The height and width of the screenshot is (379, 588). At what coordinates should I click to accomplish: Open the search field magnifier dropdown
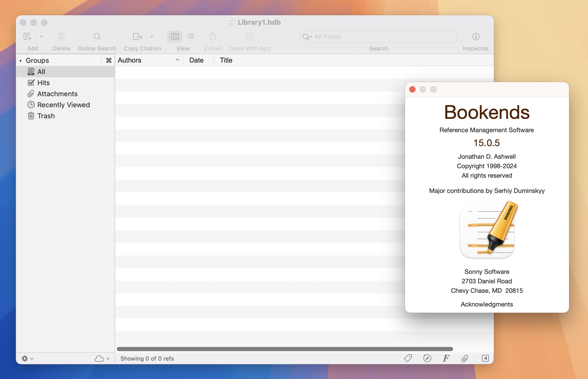click(x=307, y=37)
